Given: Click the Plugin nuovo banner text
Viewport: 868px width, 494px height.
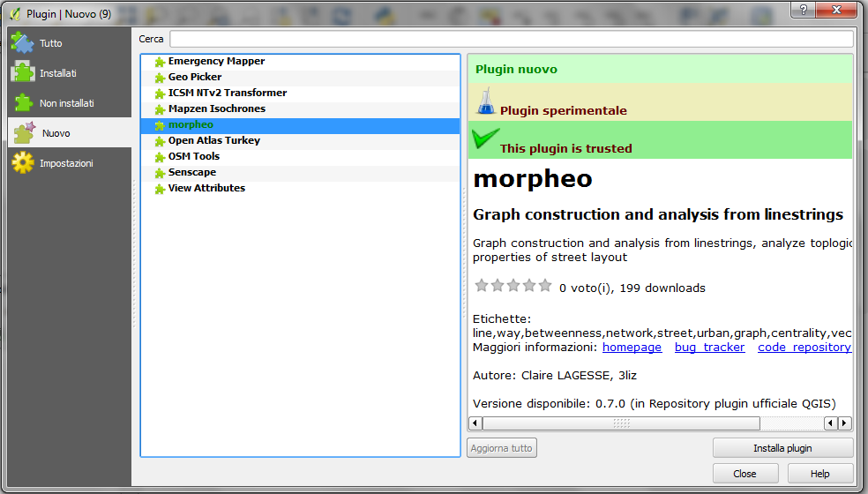Looking at the screenshot, I should point(517,69).
